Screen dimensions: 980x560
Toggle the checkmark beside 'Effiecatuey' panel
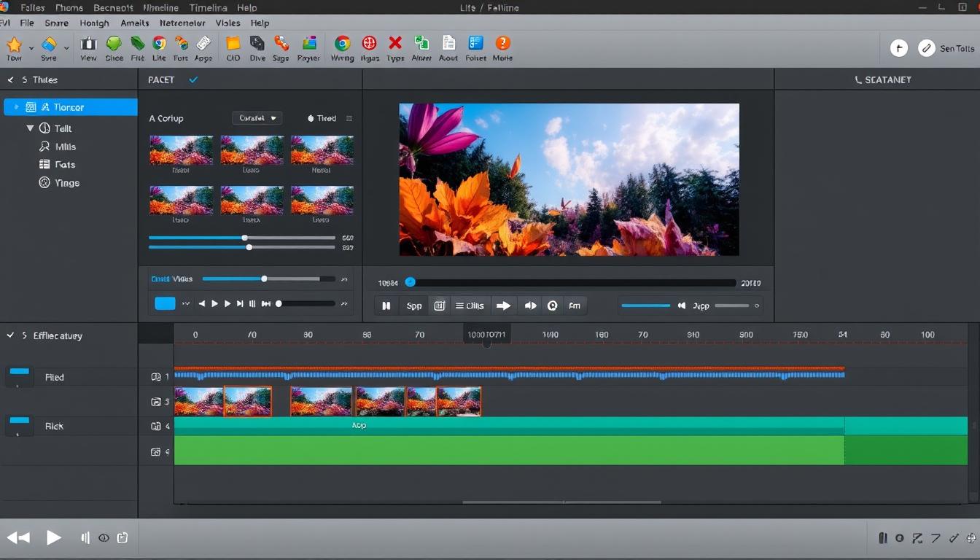pos(10,335)
